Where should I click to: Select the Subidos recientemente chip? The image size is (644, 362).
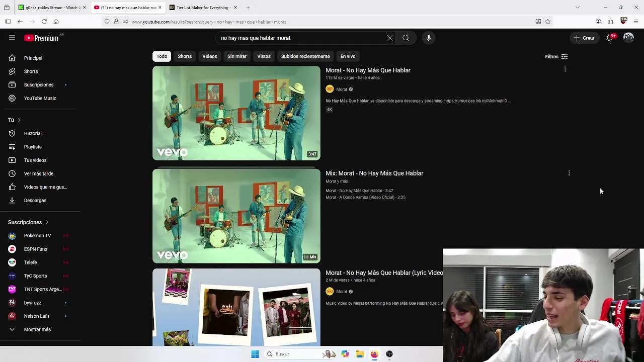[305, 56]
